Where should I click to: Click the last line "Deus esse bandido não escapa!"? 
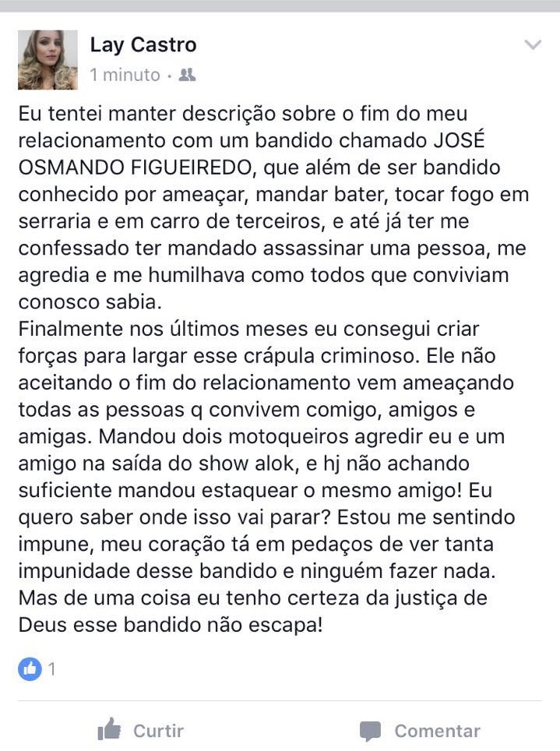tap(171, 625)
